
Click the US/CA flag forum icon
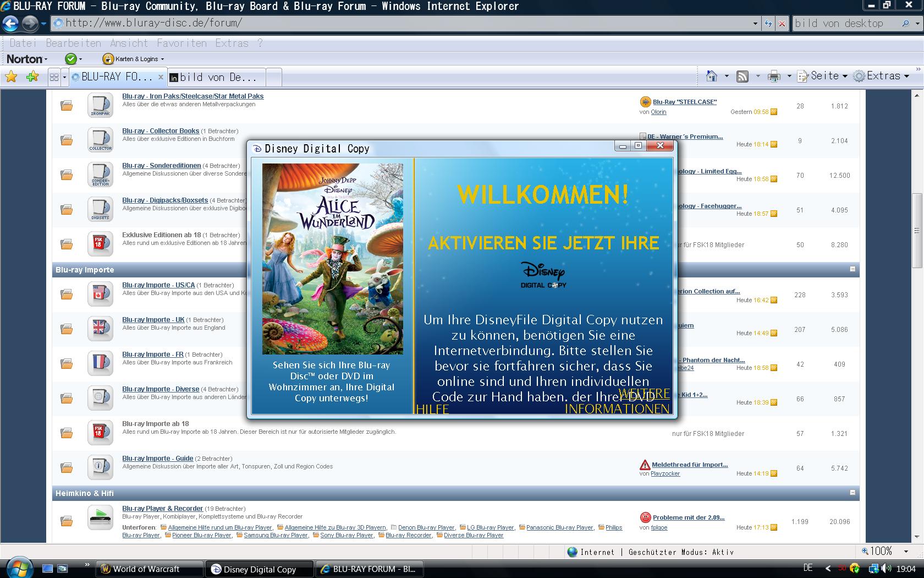click(x=100, y=294)
